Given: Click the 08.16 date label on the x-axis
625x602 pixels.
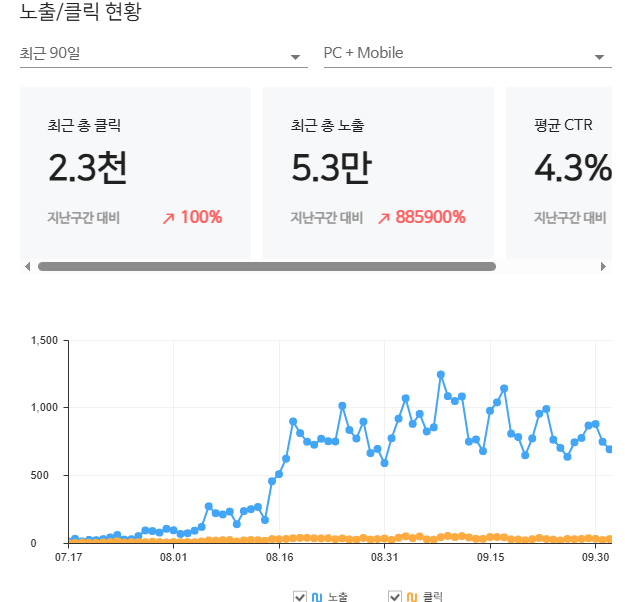Looking at the screenshot, I should 279,557.
